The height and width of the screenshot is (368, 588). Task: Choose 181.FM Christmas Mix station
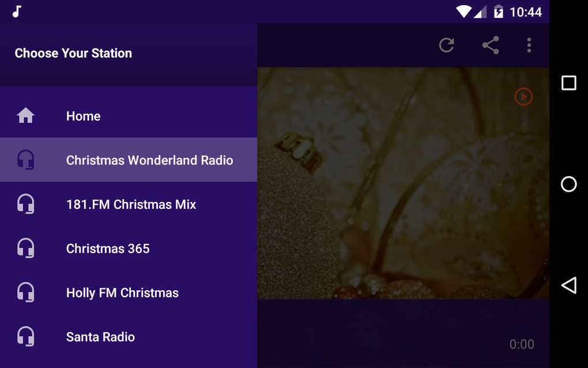tap(131, 204)
